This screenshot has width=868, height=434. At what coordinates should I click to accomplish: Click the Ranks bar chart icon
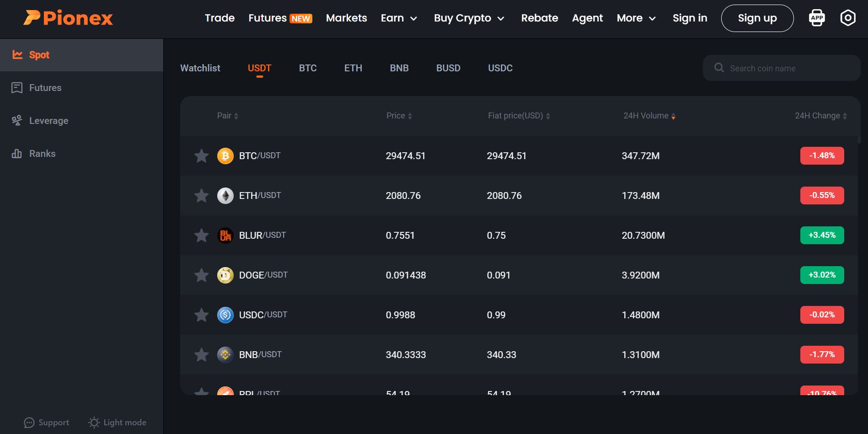17,154
